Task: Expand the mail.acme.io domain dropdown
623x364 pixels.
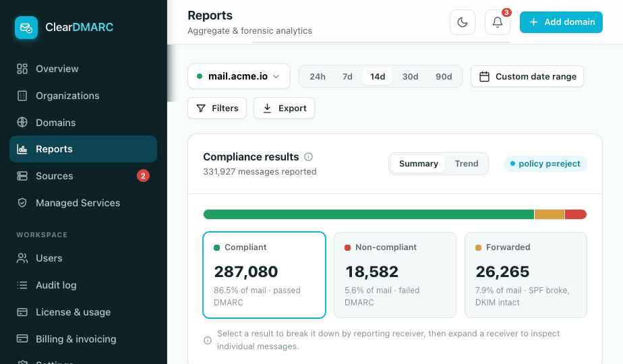Action: pos(239,76)
